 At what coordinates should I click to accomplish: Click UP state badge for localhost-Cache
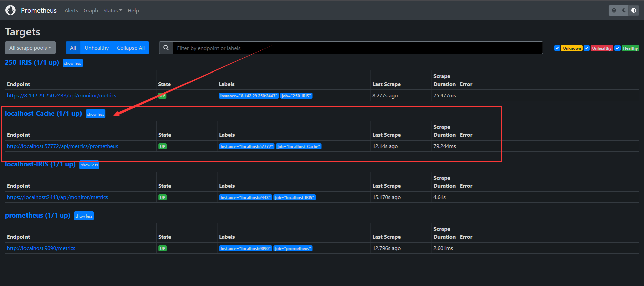[163, 146]
